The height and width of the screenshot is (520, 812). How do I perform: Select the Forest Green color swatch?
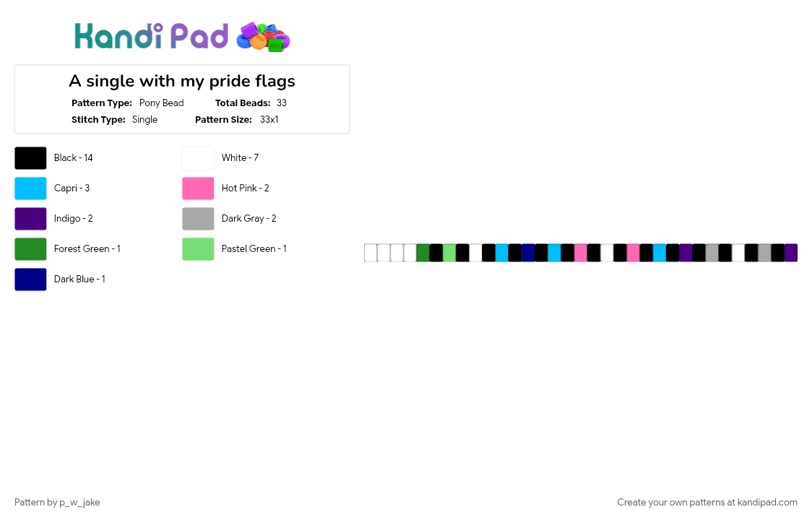pyautogui.click(x=30, y=249)
